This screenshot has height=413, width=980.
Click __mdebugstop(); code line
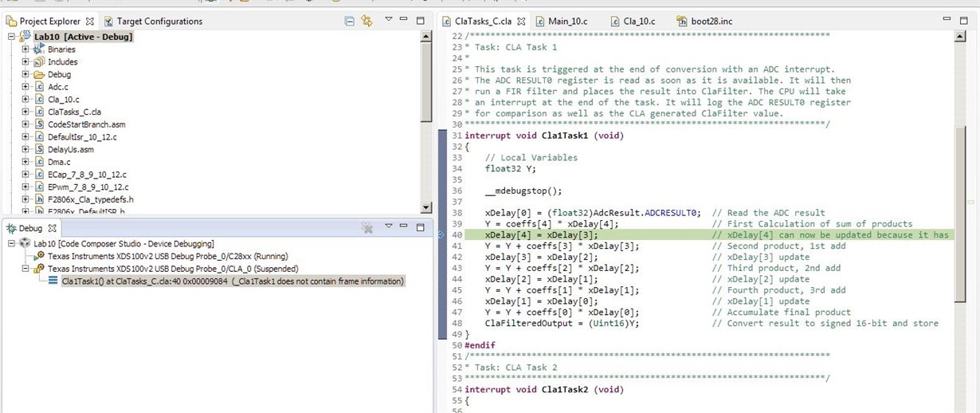[522, 191]
